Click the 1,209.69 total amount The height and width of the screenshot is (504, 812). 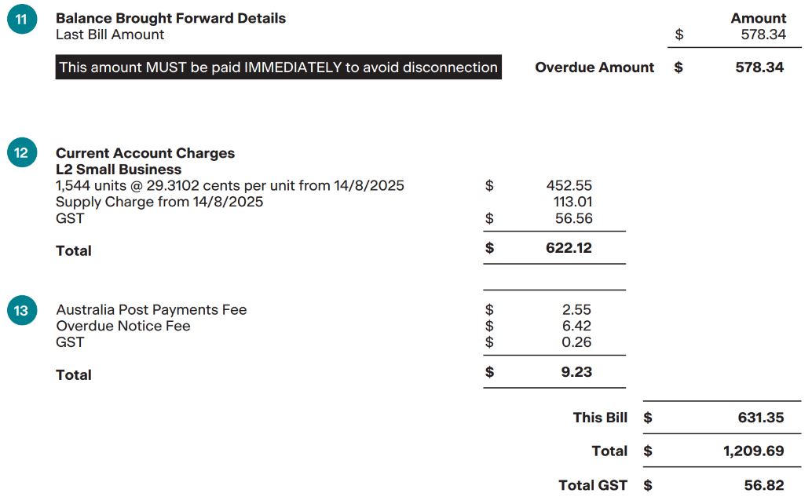point(753,451)
